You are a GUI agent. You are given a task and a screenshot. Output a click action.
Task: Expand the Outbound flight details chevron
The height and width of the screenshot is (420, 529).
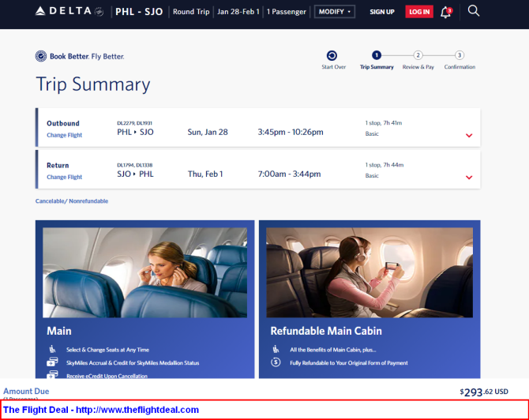pyautogui.click(x=469, y=135)
